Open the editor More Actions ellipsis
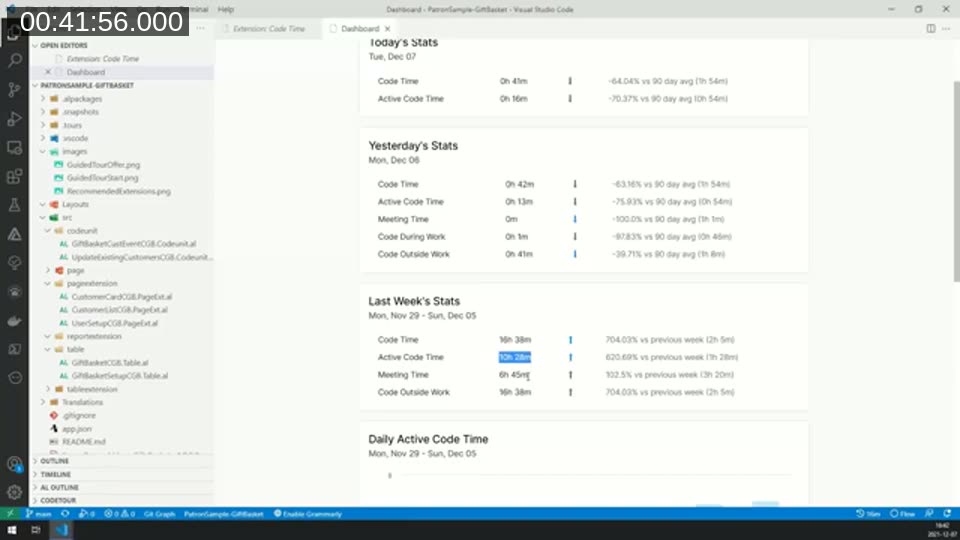The height and width of the screenshot is (540, 960). click(x=947, y=29)
